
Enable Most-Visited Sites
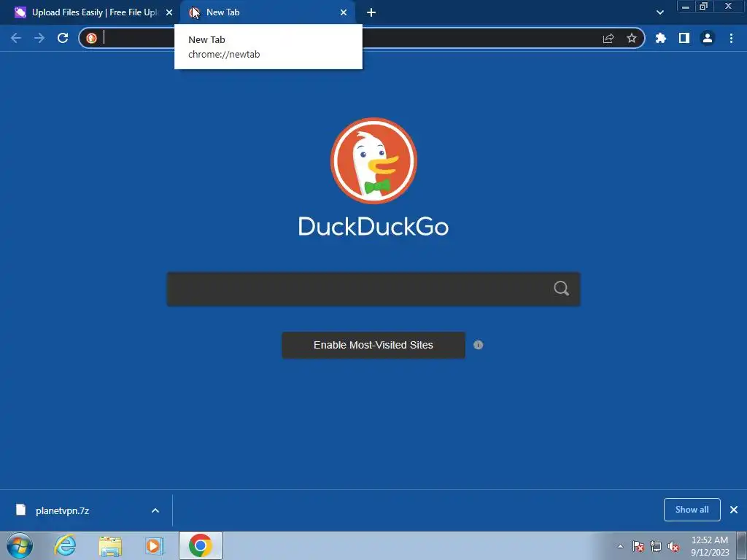373,345
